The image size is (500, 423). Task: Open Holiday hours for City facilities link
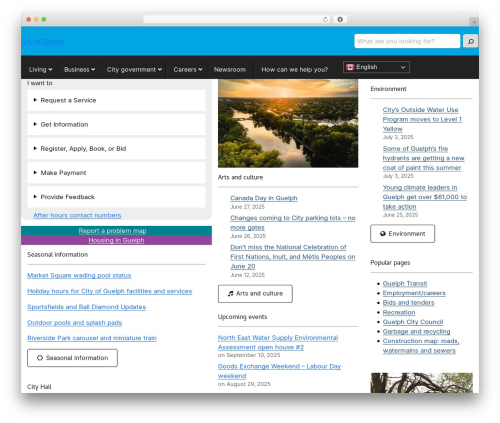110,291
